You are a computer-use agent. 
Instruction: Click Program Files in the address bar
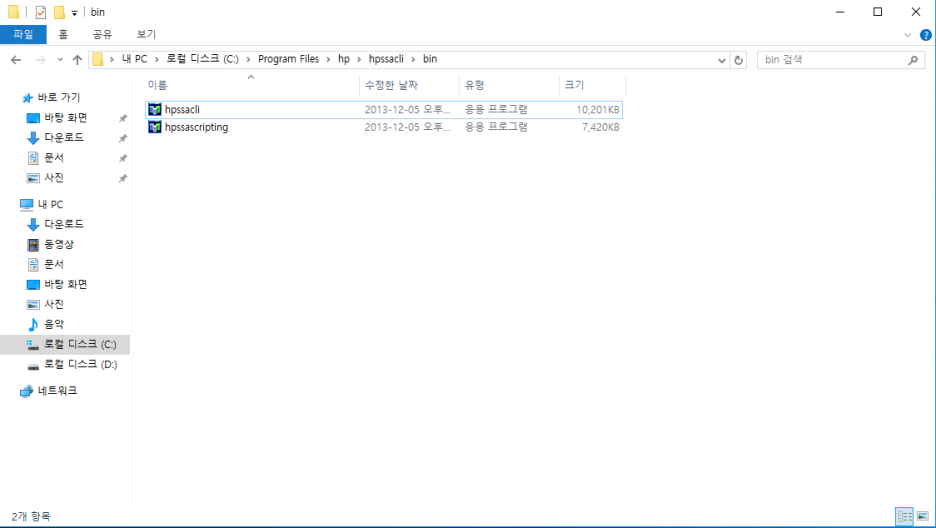(x=288, y=59)
